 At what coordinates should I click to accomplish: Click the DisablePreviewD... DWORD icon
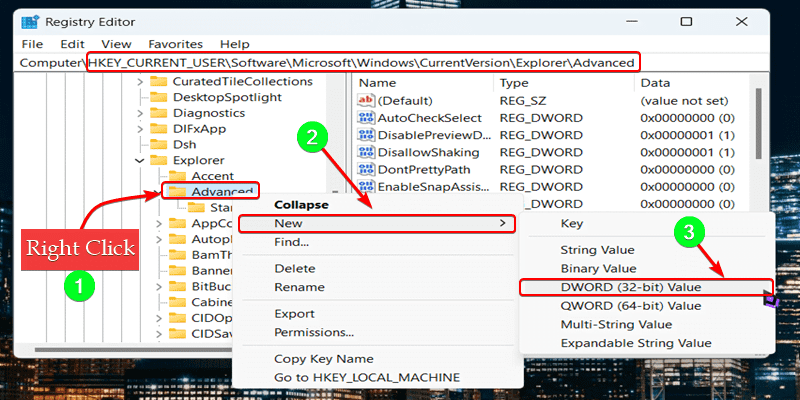pyautogui.click(x=366, y=135)
